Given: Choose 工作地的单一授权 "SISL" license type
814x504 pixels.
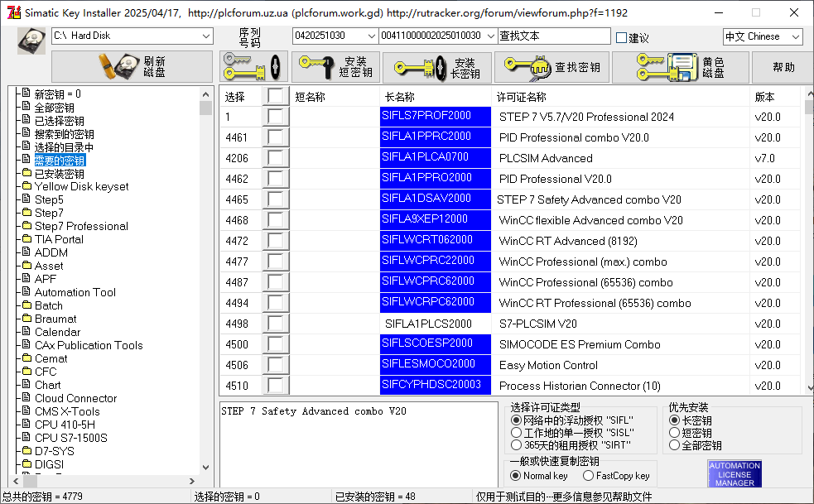Looking at the screenshot, I should tap(517, 433).
